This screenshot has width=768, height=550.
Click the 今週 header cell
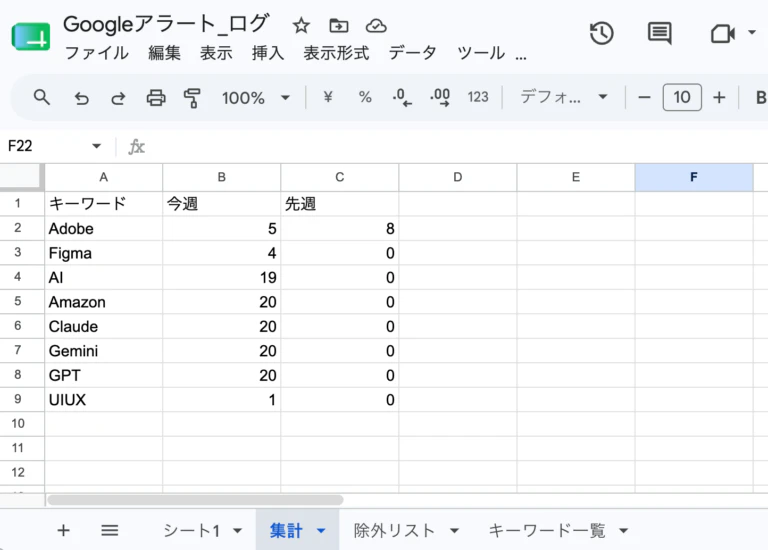coord(221,203)
